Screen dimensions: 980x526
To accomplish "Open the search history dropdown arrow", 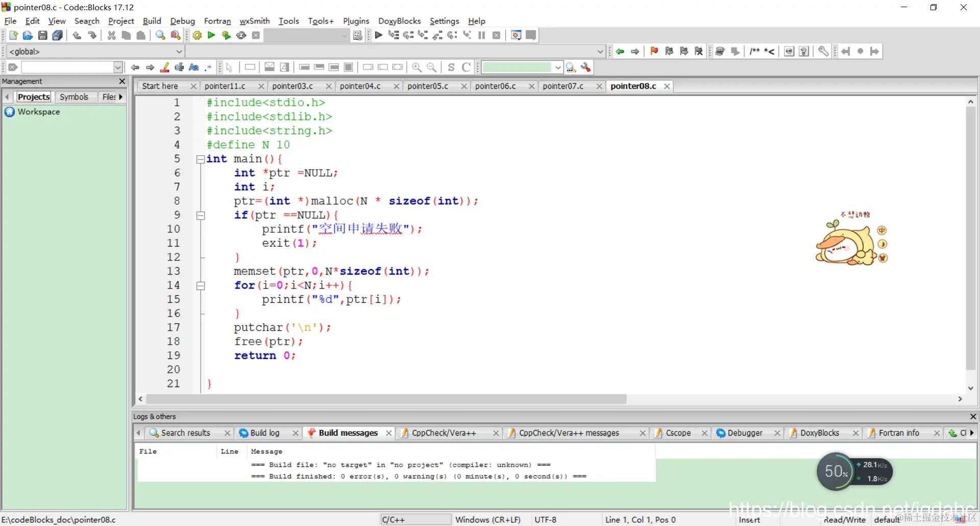I will 118,67.
